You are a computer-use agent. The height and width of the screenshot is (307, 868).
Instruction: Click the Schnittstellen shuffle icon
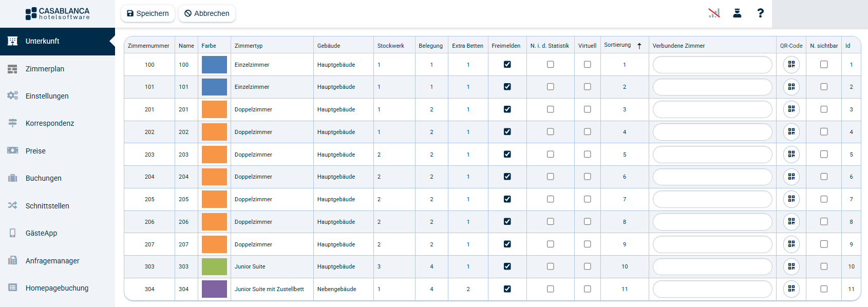(13, 205)
